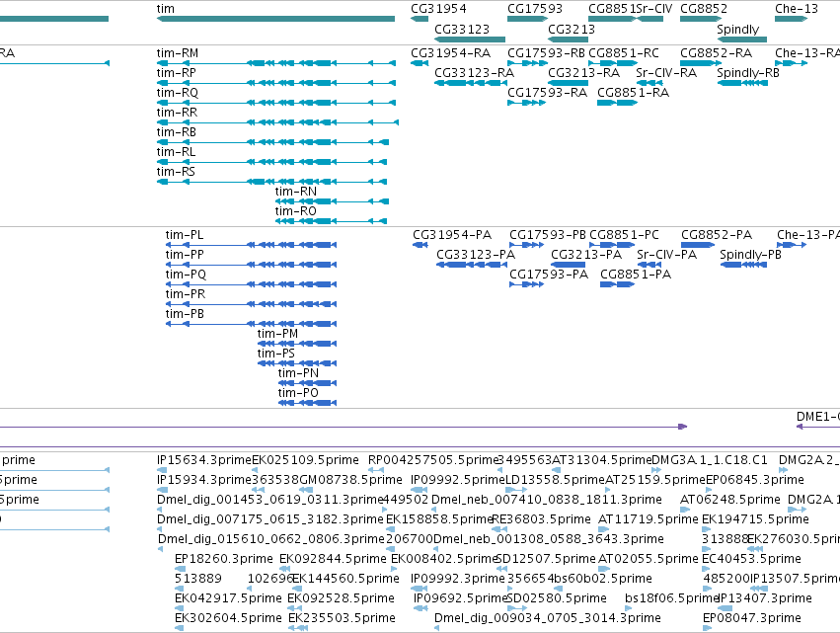Screen dimensions: 840x633
Task: Click the CG8852 gene label
Action: coord(704,9)
